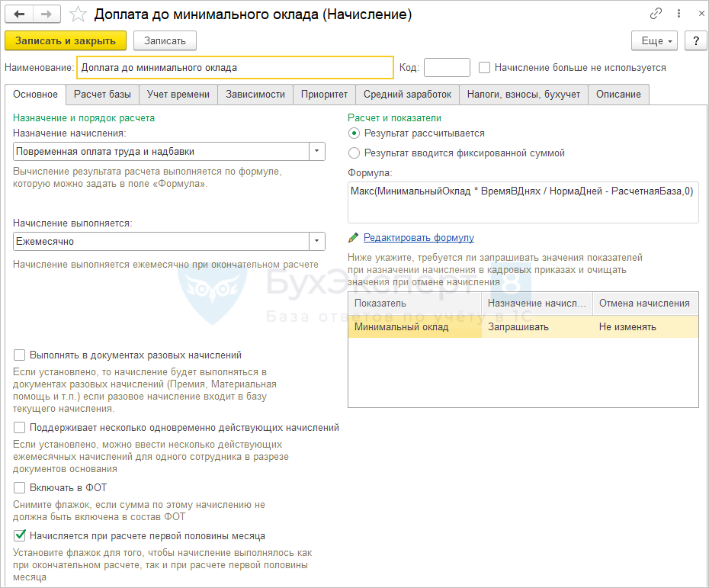Copy link using the chain icon
Image resolution: width=709 pixels, height=588 pixels.
(656, 14)
